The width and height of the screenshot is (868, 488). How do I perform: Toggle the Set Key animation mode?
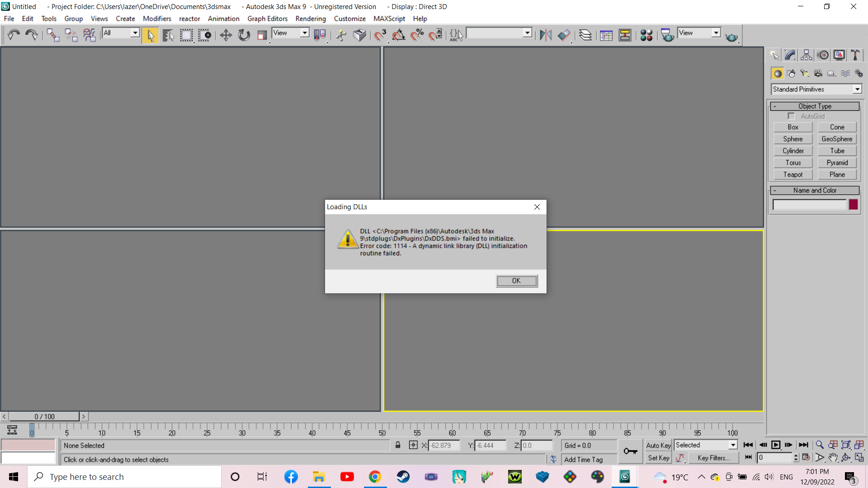[658, 458]
